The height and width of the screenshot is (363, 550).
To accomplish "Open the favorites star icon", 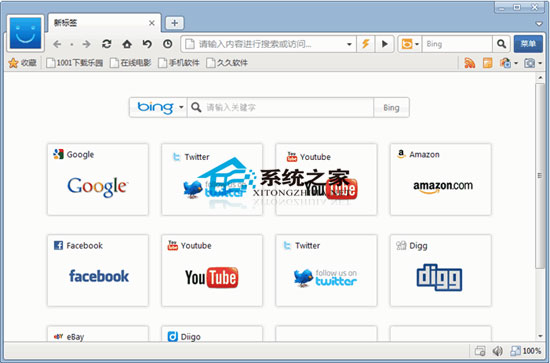I will point(13,63).
